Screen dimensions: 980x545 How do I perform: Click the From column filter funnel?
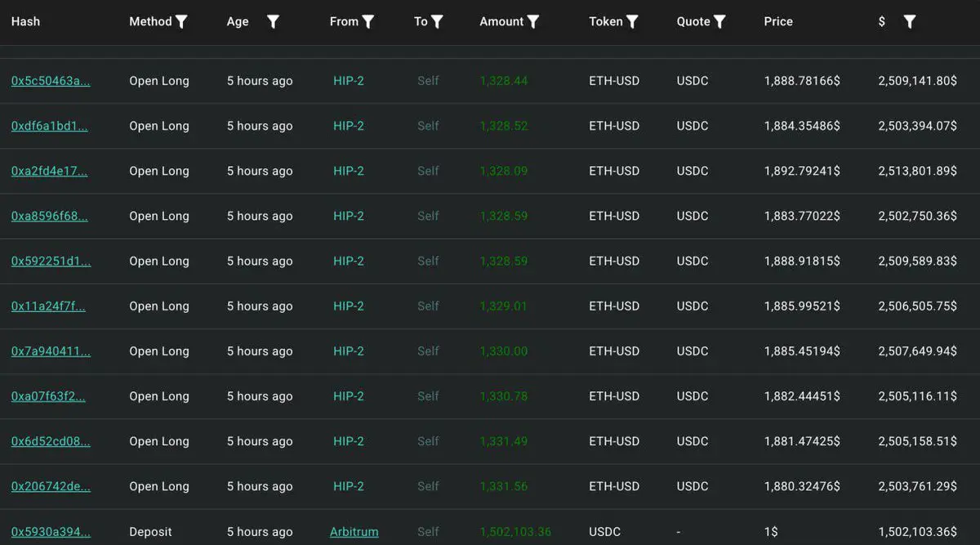tap(368, 22)
